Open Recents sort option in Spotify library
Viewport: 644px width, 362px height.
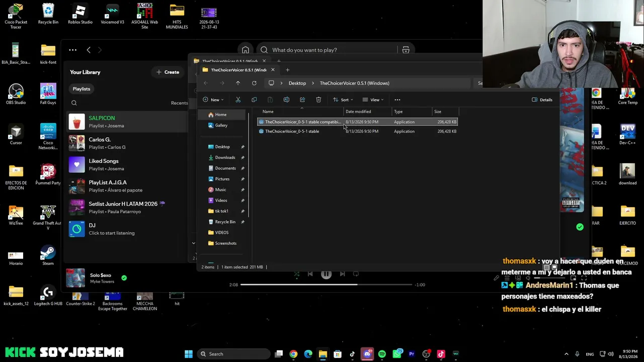tap(179, 103)
